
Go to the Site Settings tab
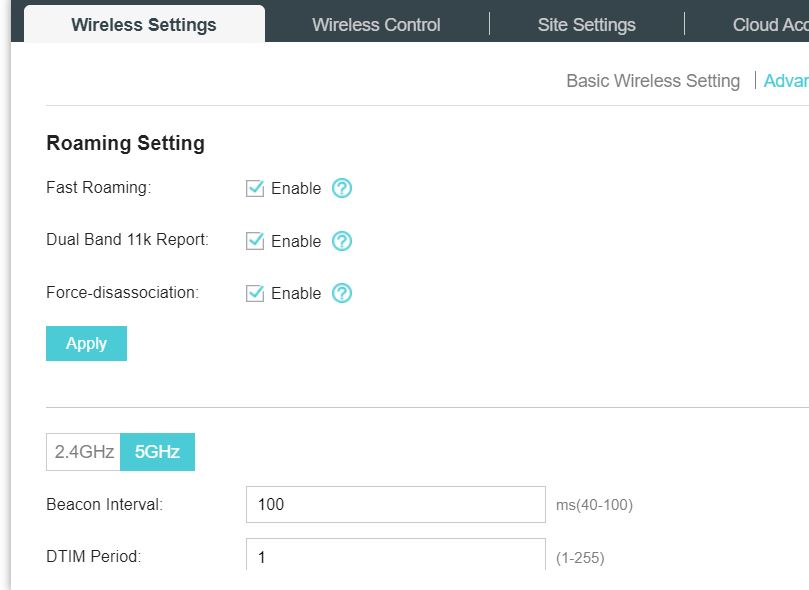point(586,25)
